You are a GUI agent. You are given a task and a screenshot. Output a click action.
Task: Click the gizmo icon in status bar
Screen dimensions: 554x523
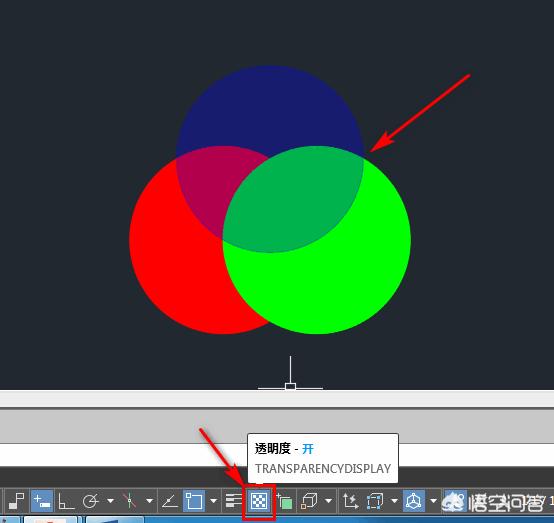tap(414, 501)
